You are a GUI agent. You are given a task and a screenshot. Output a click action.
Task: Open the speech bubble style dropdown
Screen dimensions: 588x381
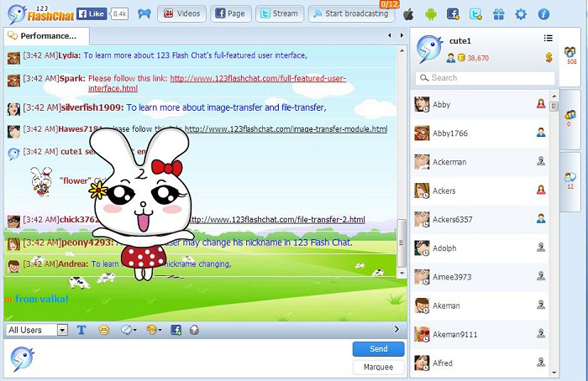click(129, 330)
